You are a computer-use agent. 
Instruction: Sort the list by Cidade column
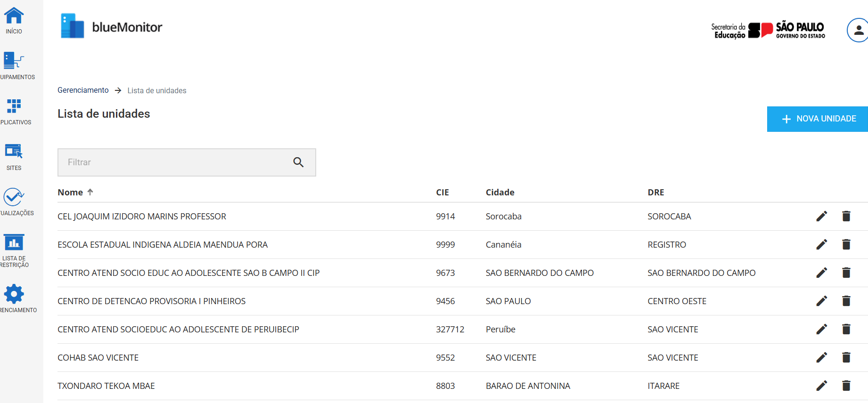pyautogui.click(x=500, y=192)
